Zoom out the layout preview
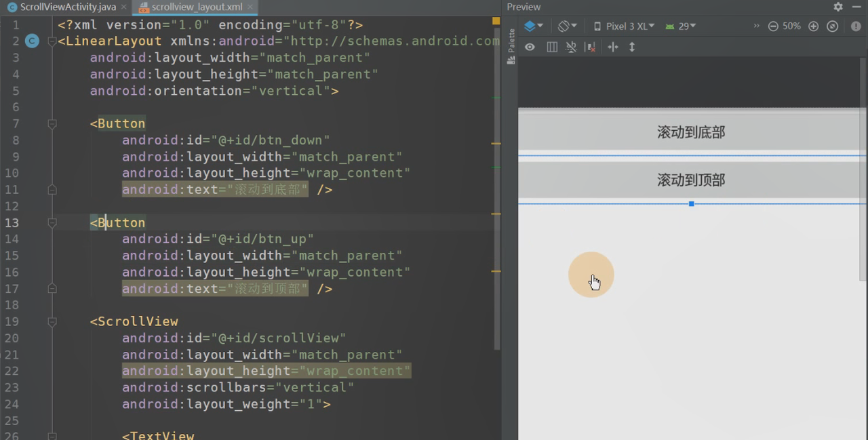868x440 pixels. (773, 26)
